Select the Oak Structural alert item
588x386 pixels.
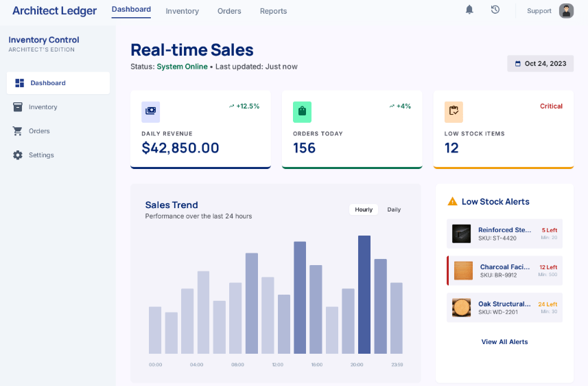click(x=504, y=308)
